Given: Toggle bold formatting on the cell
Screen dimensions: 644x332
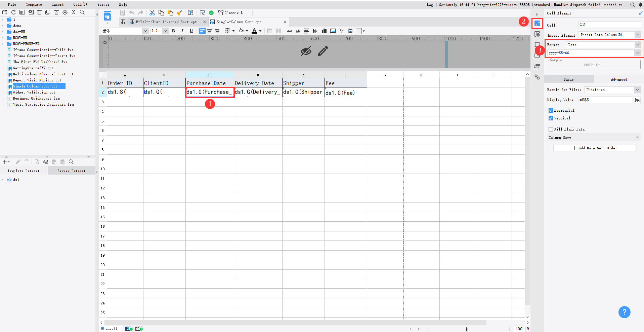Looking at the screenshot, I should 173,31.
